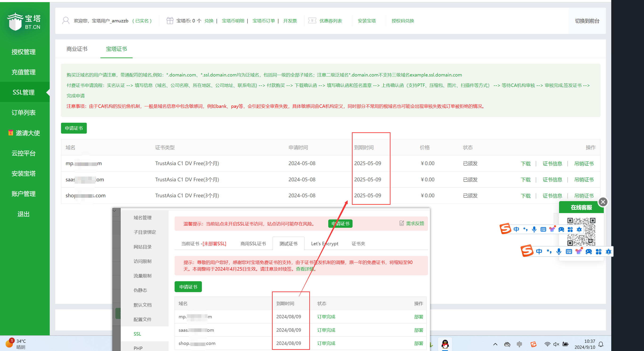The image size is (644, 351).
Task: Open 账户管理 in the sidebar
Action: [x=24, y=194]
